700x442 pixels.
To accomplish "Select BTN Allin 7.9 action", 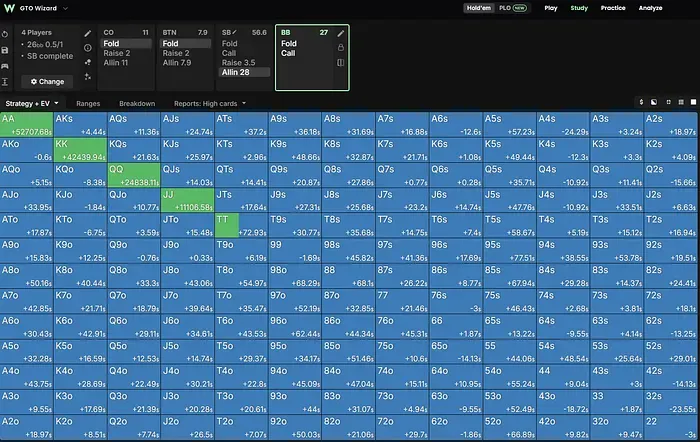I will tap(177, 63).
